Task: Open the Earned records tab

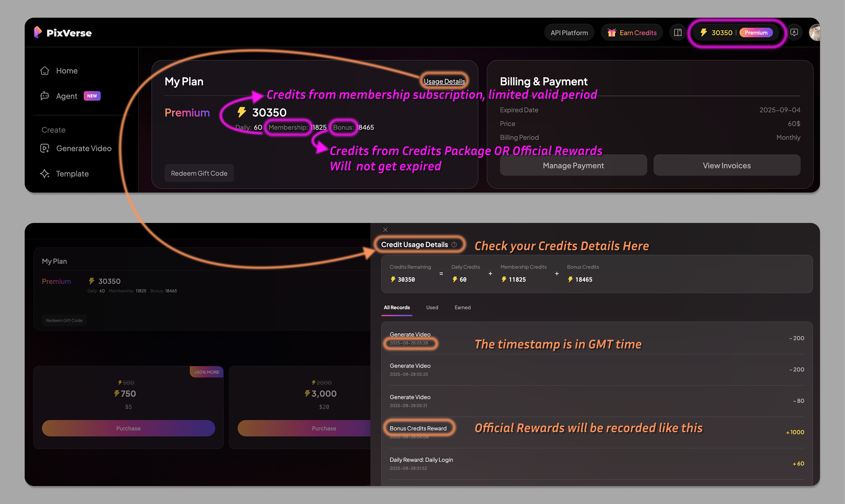Action: pyautogui.click(x=462, y=307)
